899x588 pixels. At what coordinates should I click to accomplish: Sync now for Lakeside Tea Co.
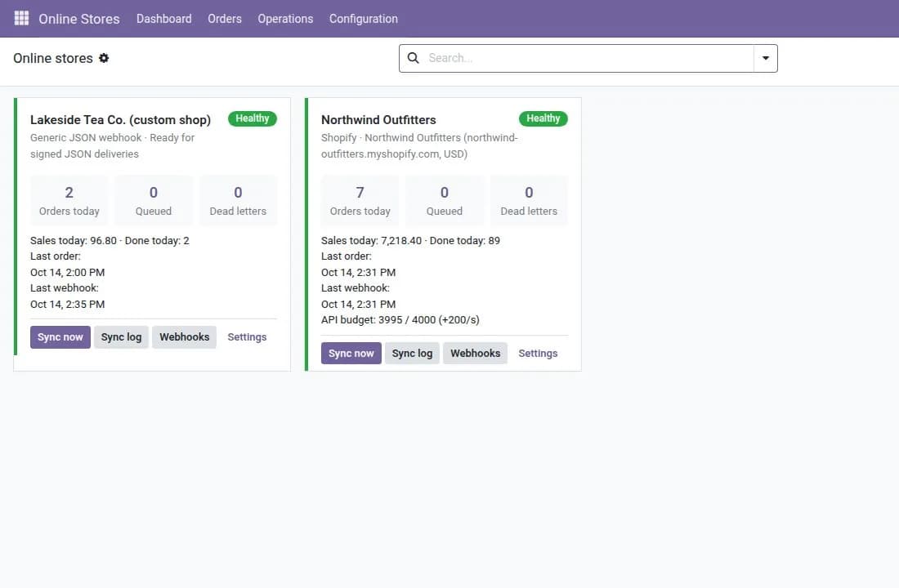[x=60, y=337]
